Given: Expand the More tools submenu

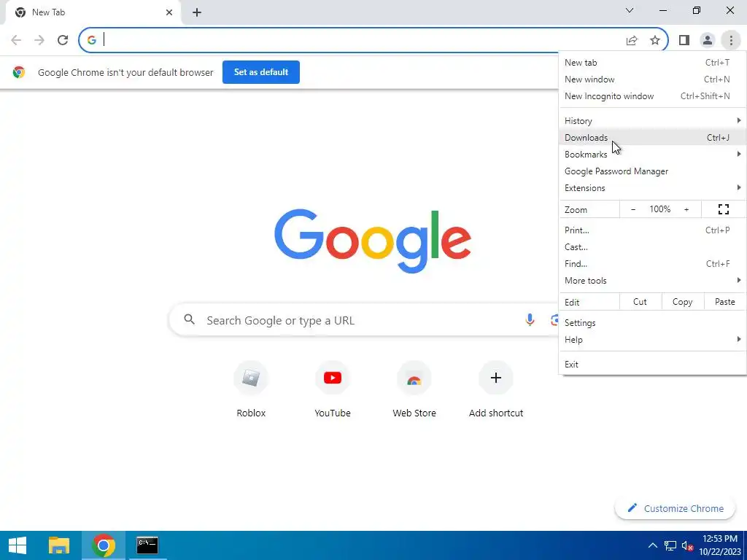Looking at the screenshot, I should click(x=653, y=281).
